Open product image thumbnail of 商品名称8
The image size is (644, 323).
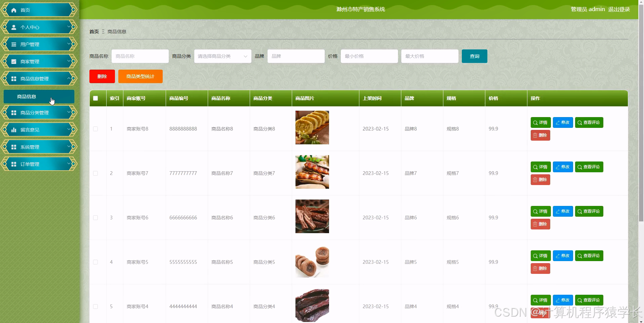312,128
